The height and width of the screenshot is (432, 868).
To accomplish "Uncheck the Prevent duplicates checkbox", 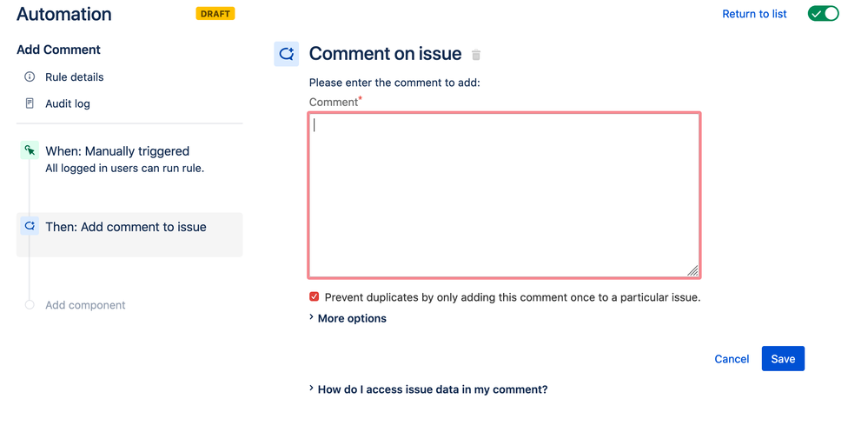I will point(314,297).
